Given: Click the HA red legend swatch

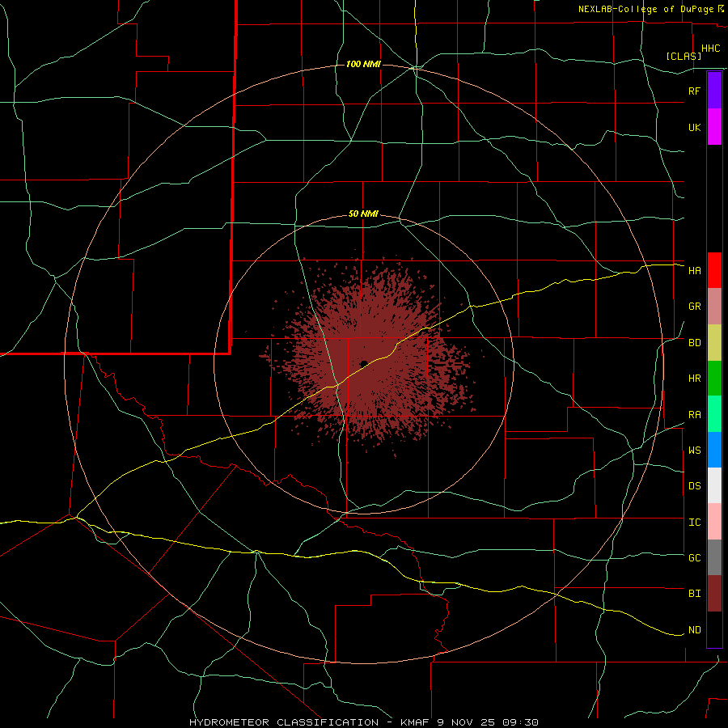Looking at the screenshot, I should [714, 270].
